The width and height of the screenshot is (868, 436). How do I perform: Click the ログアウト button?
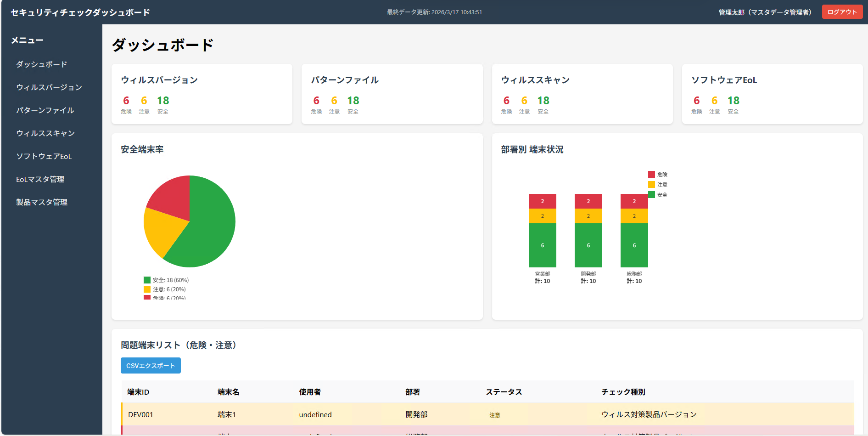[842, 12]
